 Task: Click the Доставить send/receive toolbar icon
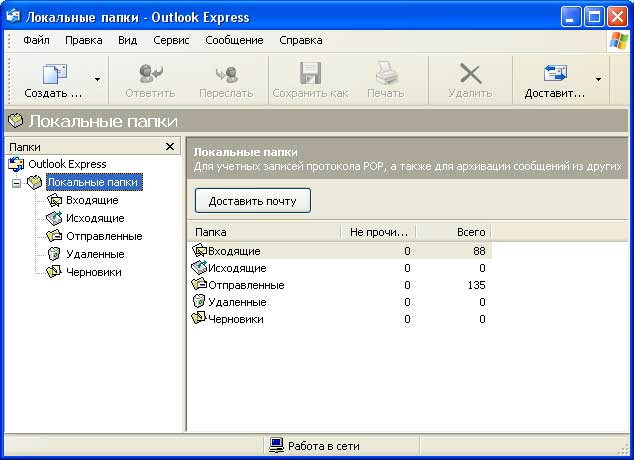(x=555, y=73)
